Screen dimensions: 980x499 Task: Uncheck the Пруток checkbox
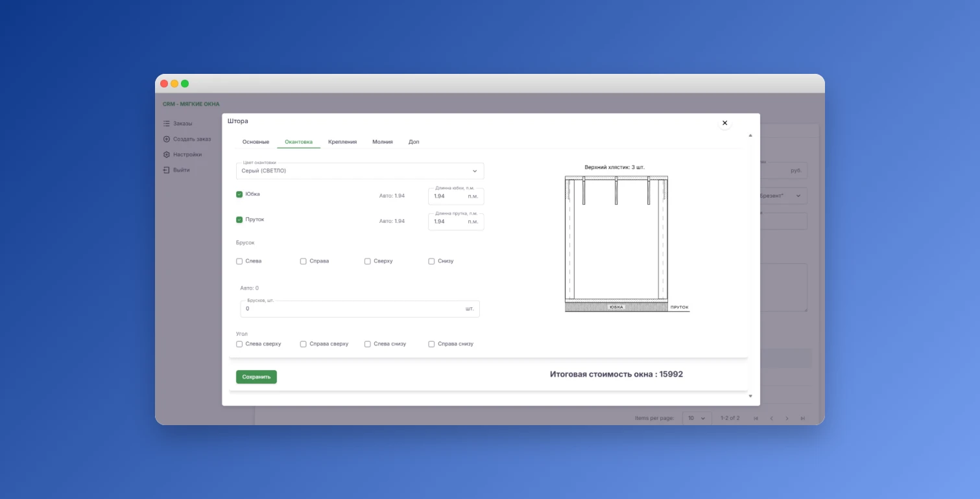tap(239, 220)
